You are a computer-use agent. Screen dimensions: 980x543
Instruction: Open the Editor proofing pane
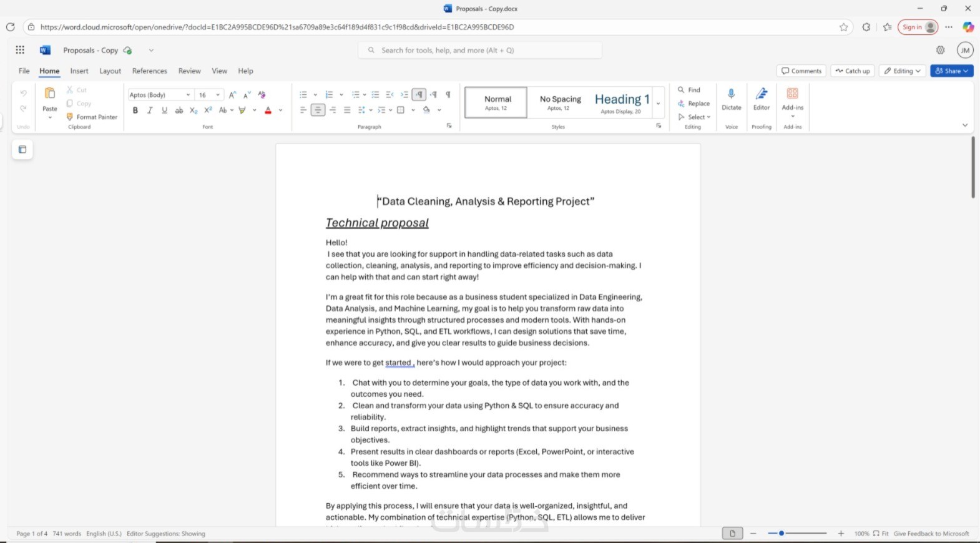(762, 99)
